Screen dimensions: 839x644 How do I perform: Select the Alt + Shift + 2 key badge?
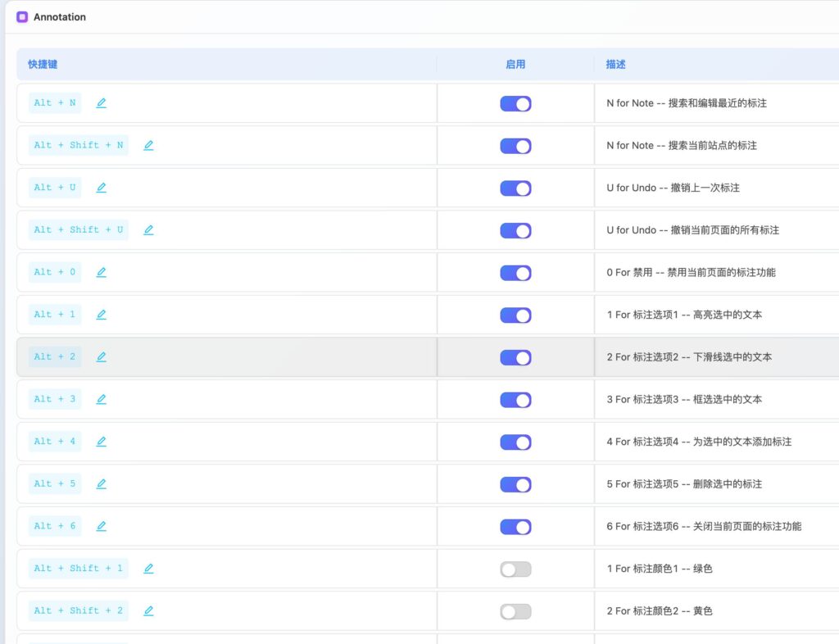[x=79, y=611]
